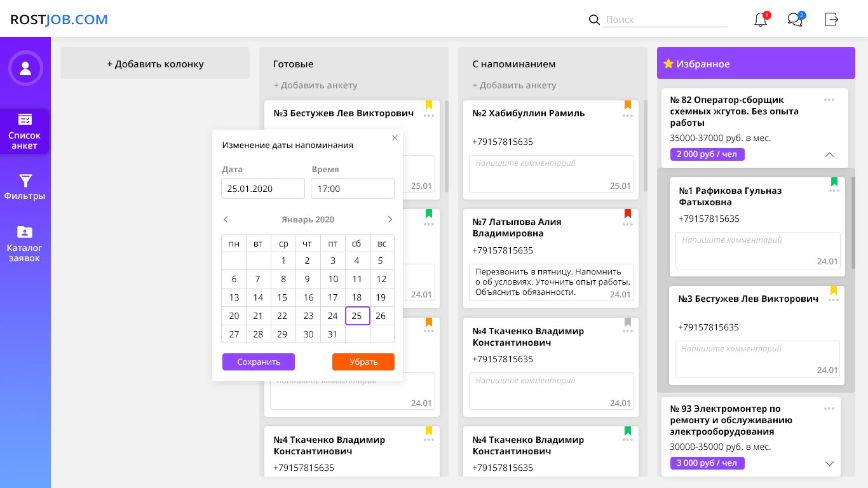Screen dimensions: 868x488
Task: Go to next month in calendar
Action: [x=390, y=219]
